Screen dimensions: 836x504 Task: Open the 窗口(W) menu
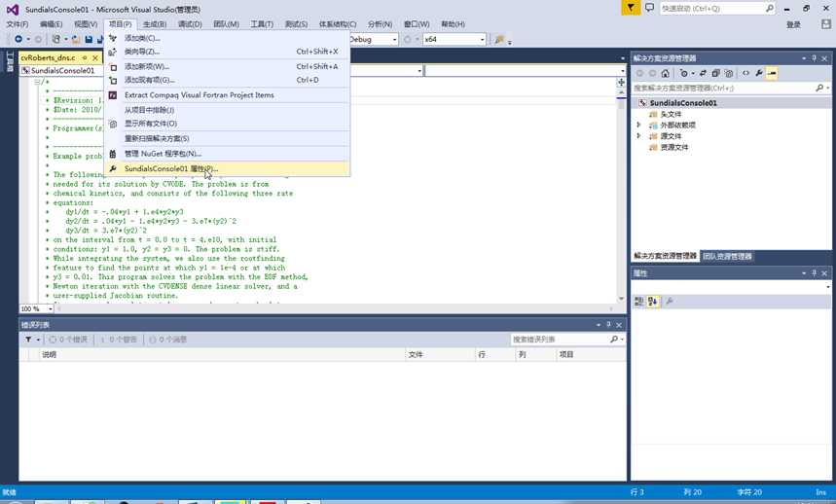point(417,24)
